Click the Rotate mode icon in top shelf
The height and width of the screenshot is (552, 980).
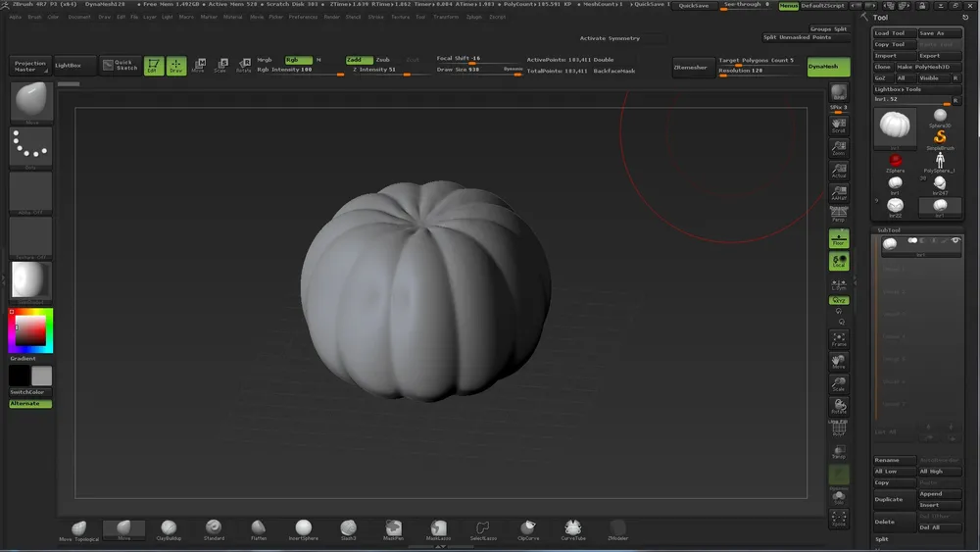(x=243, y=65)
